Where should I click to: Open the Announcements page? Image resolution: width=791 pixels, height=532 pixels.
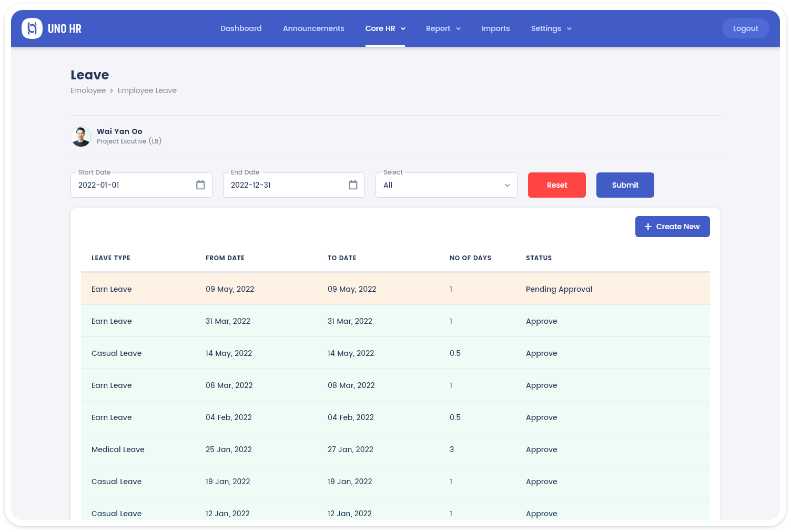[313, 28]
